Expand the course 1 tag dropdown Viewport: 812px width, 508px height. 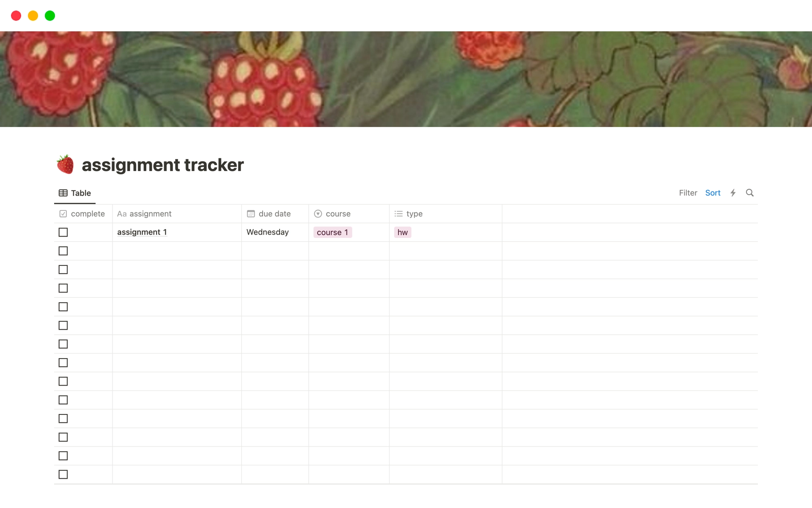[x=333, y=232]
